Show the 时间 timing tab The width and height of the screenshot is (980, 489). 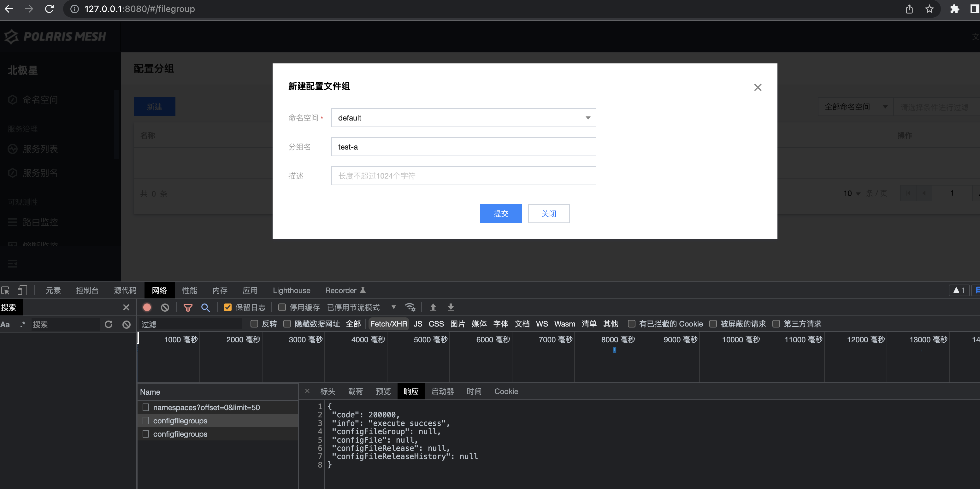474,391
